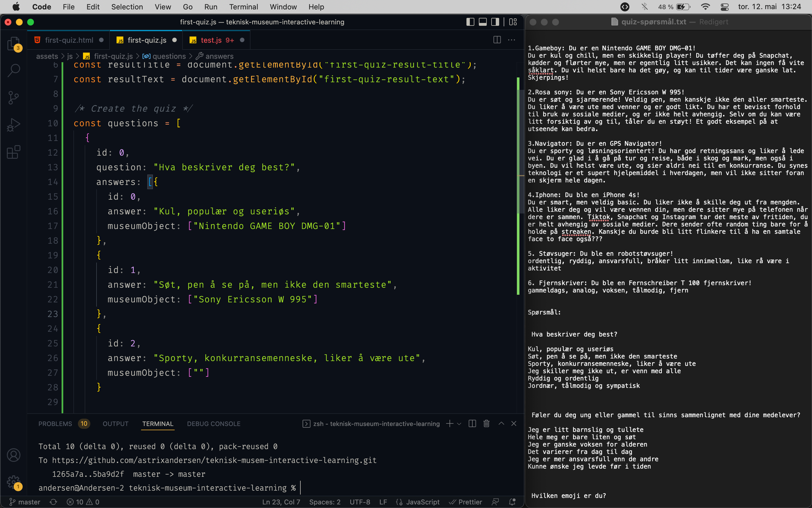Open the terminal launch profile dropdown
This screenshot has height=508, width=812.
tap(459, 424)
